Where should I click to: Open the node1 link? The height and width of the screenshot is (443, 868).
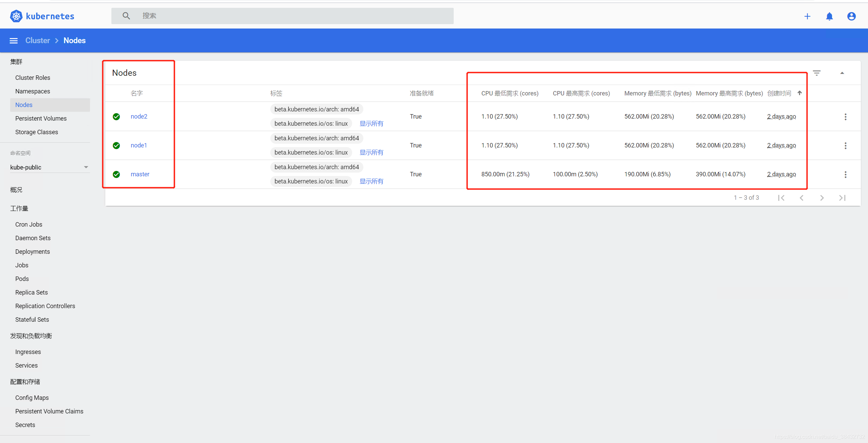[139, 145]
